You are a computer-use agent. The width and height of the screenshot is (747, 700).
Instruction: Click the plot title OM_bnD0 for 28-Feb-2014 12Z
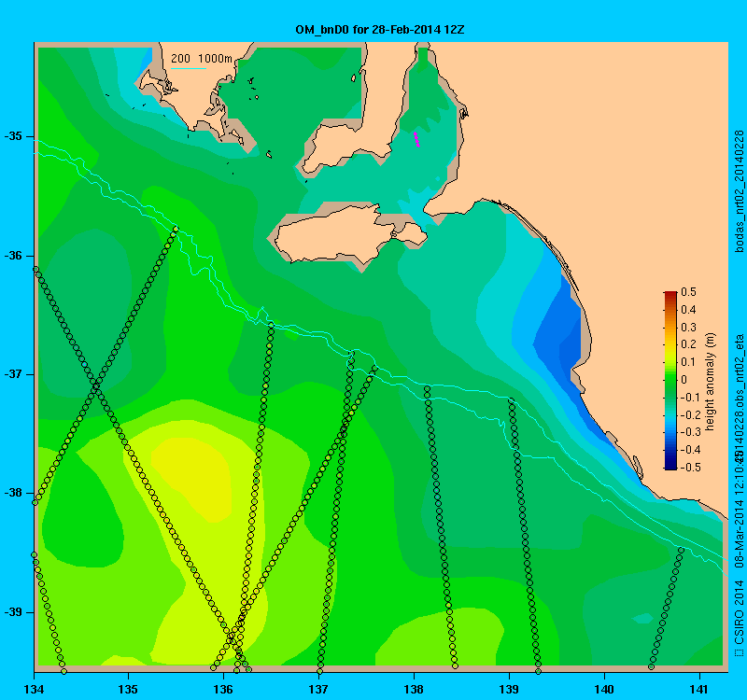click(380, 30)
